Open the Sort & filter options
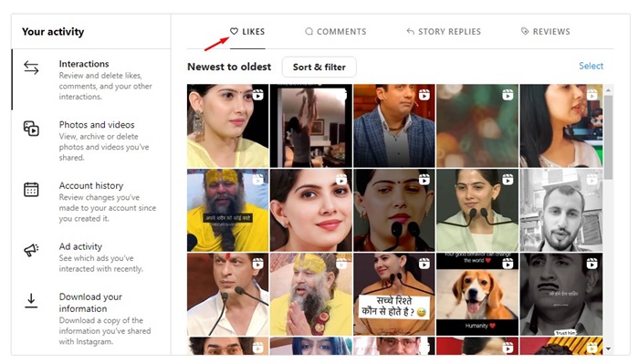The width and height of the screenshot is (639, 364). [319, 68]
